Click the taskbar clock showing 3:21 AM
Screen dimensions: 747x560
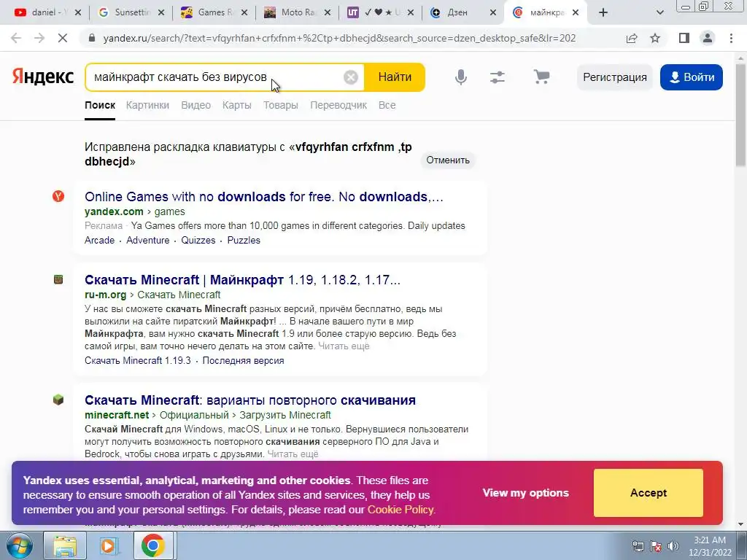coord(710,545)
